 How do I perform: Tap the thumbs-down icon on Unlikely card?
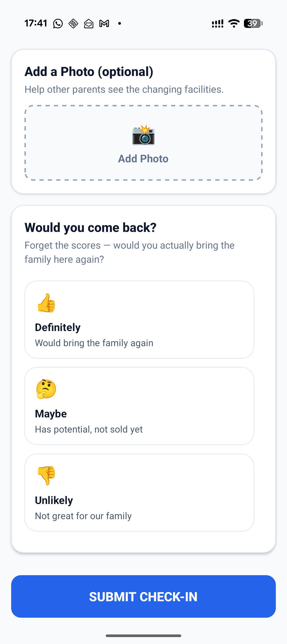(x=47, y=476)
